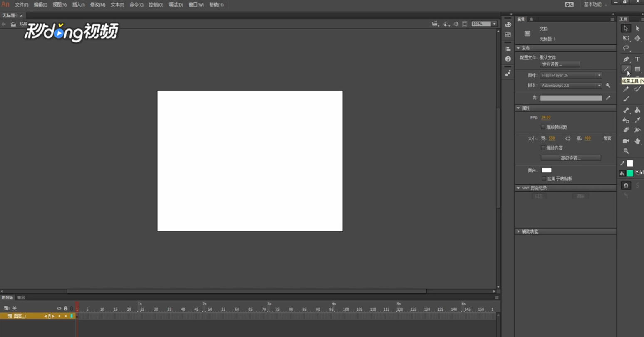644x337 pixels.
Task: Toggle visibility of all layers eye icon
Action: pos(59,308)
